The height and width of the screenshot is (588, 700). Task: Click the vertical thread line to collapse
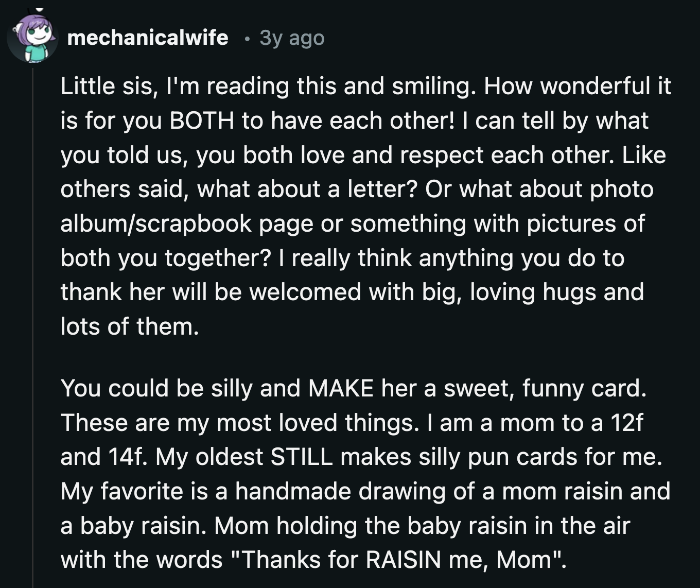coord(32,309)
